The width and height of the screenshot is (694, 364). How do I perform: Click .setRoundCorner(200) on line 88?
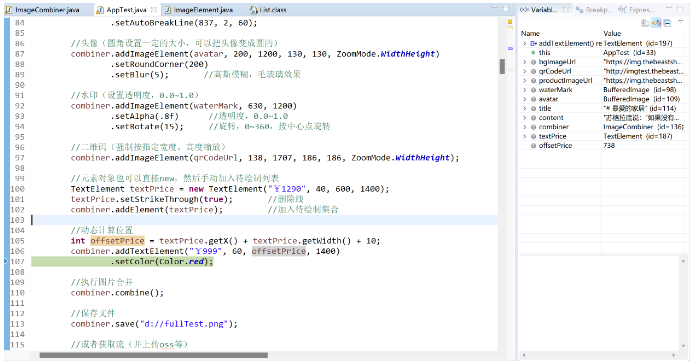159,64
